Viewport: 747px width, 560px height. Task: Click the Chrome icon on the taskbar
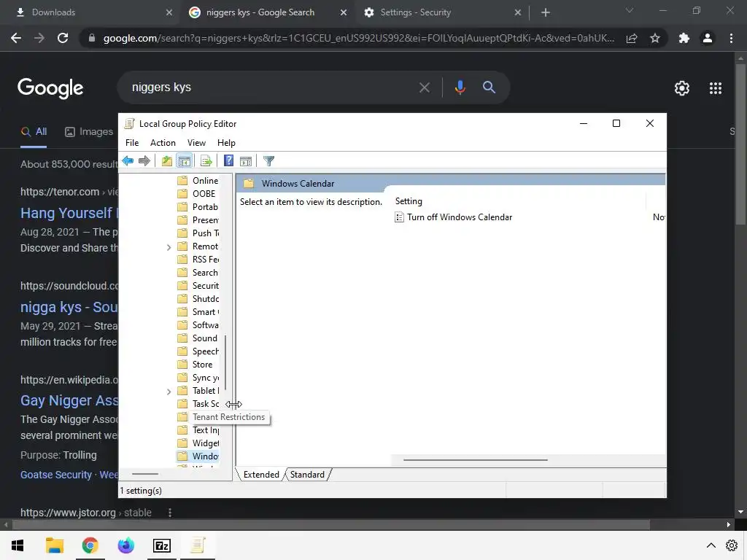click(90, 545)
